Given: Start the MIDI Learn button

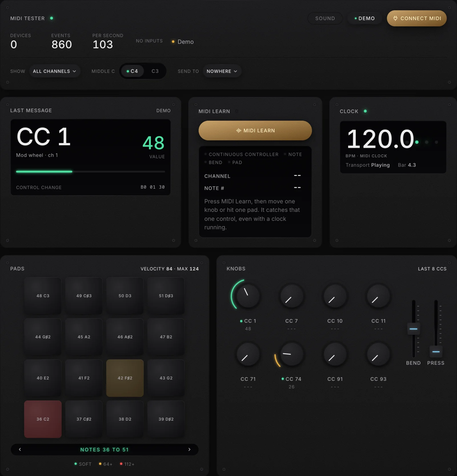Looking at the screenshot, I should [255, 130].
